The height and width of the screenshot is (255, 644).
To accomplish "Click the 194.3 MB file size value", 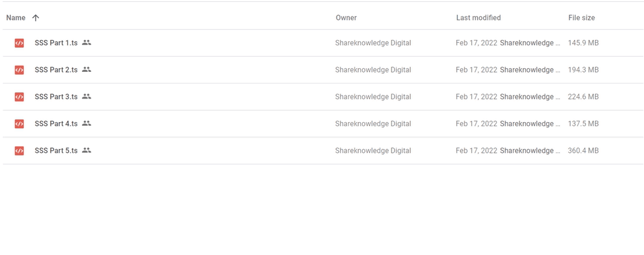I will click(583, 70).
